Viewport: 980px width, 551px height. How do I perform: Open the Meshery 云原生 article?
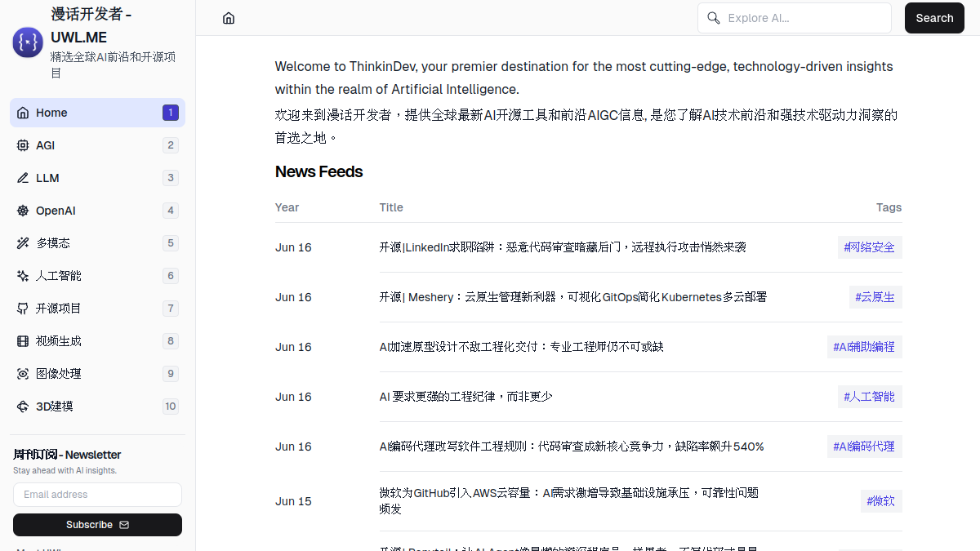(x=572, y=297)
